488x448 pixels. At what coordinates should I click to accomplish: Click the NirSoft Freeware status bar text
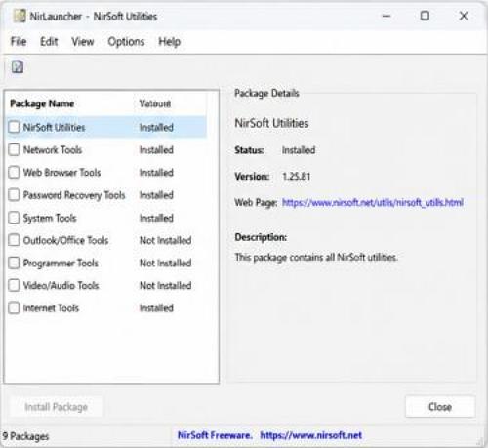[x=215, y=435]
